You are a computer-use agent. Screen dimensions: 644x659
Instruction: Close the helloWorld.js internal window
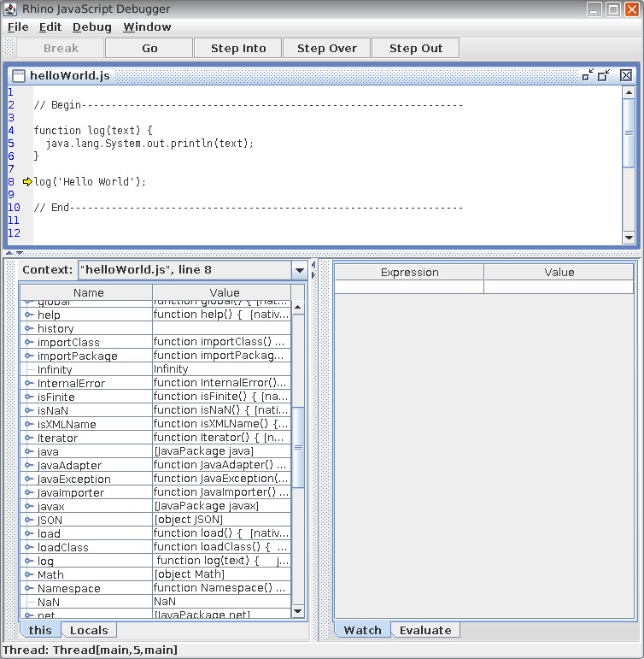click(x=625, y=75)
